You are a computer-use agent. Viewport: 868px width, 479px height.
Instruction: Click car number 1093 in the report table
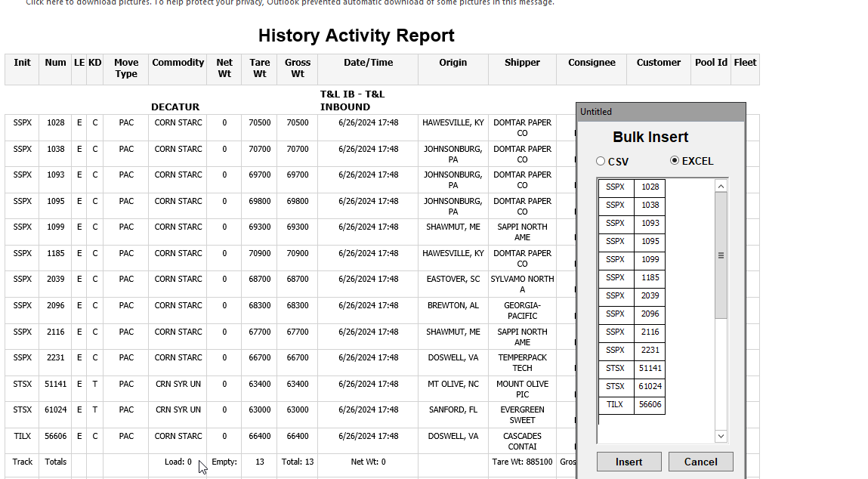(x=55, y=175)
